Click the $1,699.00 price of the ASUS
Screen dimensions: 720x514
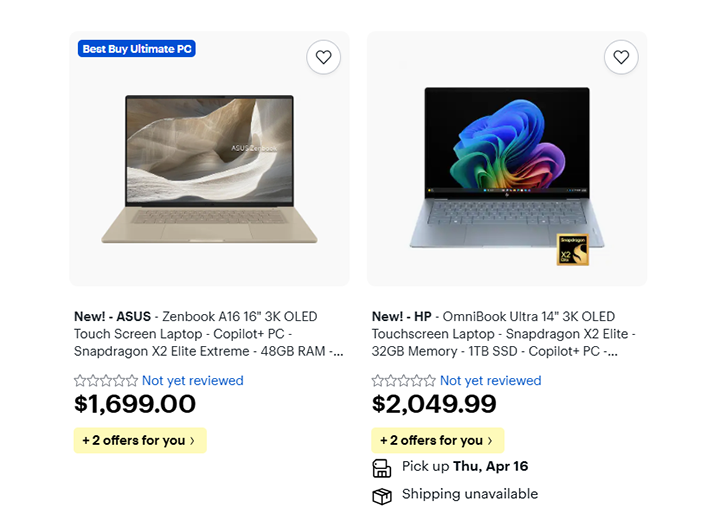(x=135, y=404)
